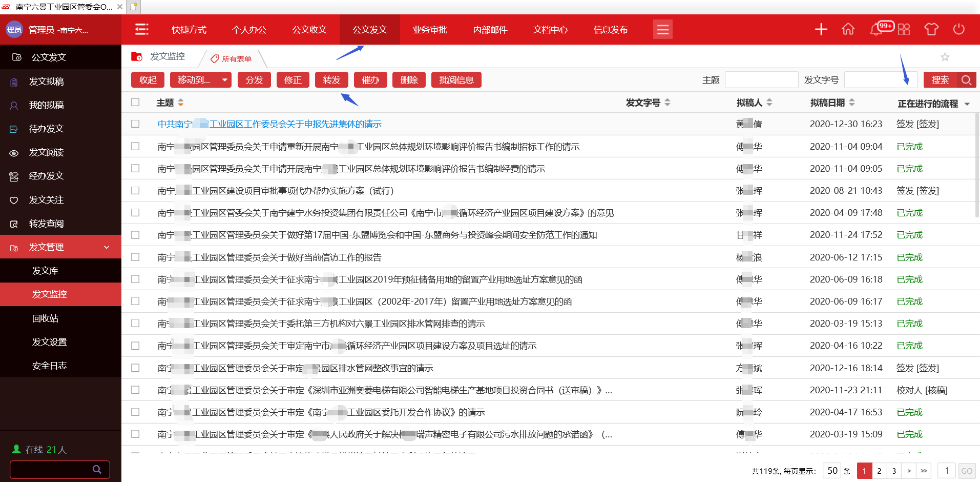Tick checkbox of the 2020-08-21 10:43 row
The width and height of the screenshot is (980, 482).
coord(135,190)
